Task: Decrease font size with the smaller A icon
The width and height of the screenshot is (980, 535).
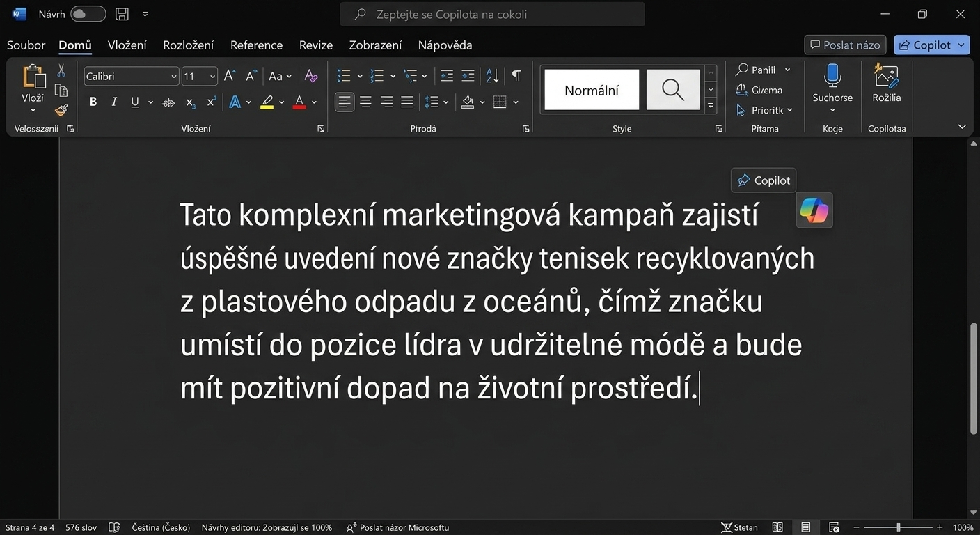Action: pyautogui.click(x=251, y=76)
